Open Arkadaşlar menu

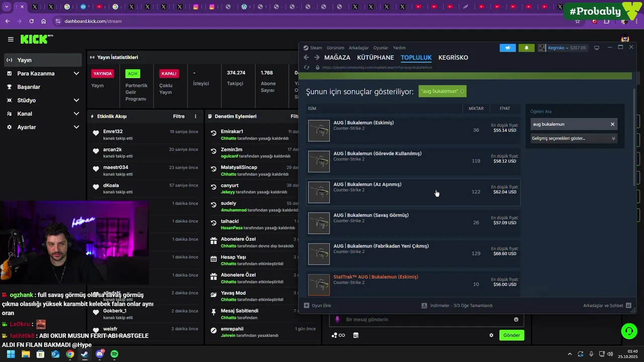359,48
